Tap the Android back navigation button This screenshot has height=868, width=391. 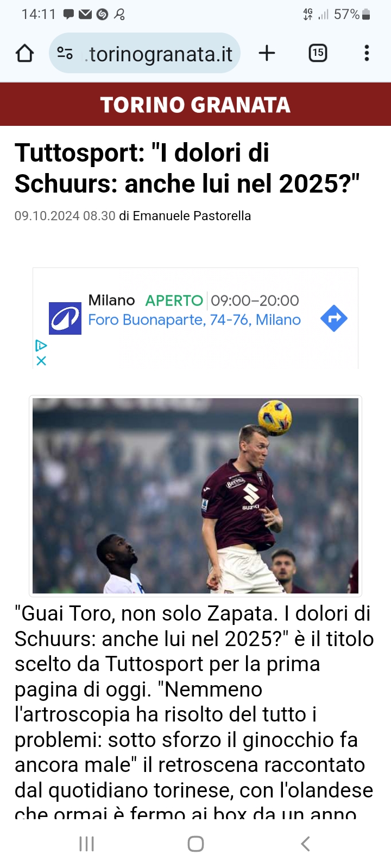[x=306, y=844]
